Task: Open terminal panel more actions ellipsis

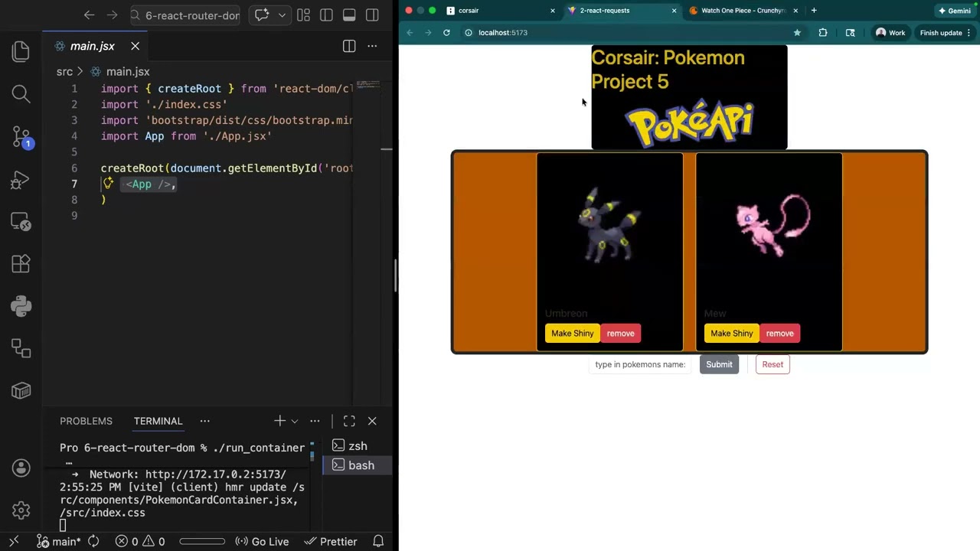Action: (315, 421)
